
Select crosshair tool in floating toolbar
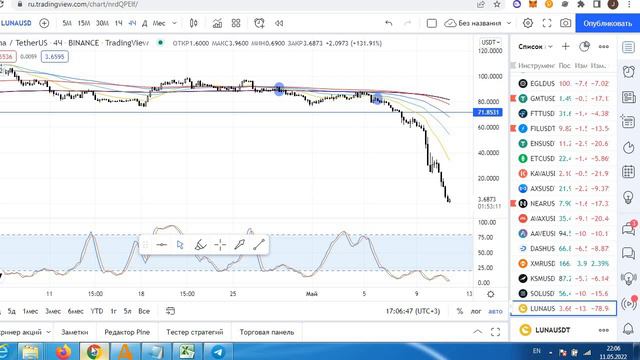[220, 245]
